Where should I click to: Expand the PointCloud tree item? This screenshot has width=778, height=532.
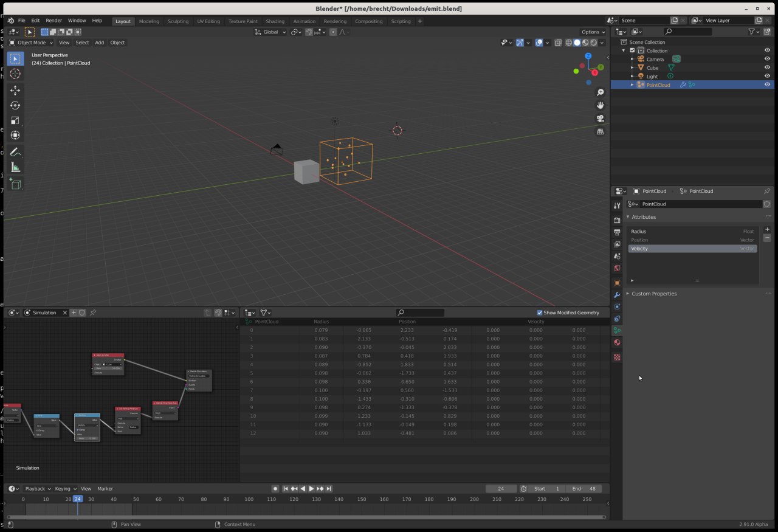(x=632, y=85)
